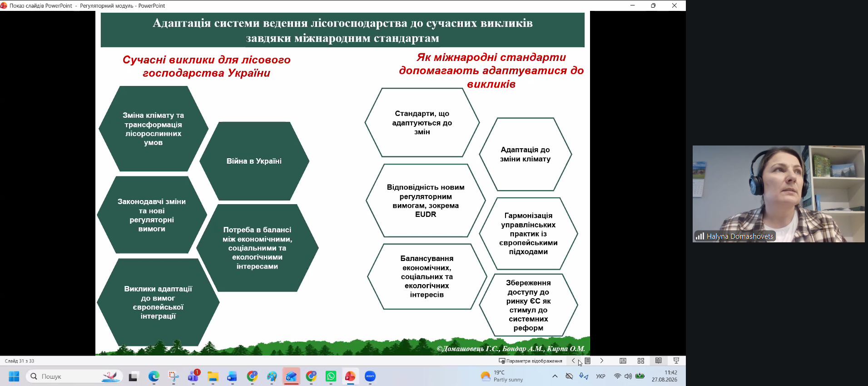Open Microsoft Teams with notification badge
The width and height of the screenshot is (868, 386).
point(193,376)
